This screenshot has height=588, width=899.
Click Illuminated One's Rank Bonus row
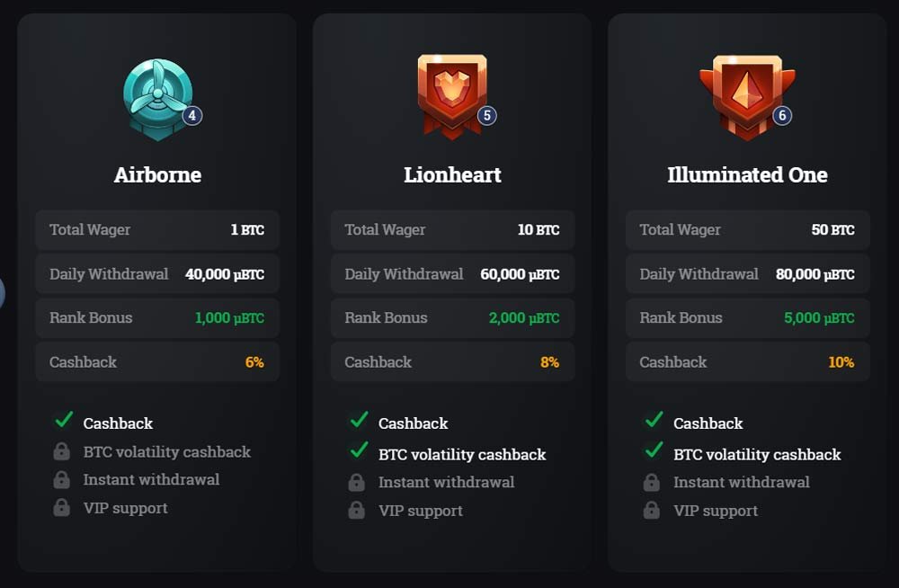(748, 317)
